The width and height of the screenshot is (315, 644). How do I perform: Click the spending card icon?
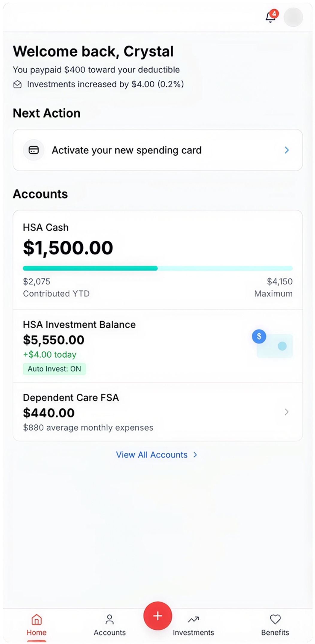(34, 150)
